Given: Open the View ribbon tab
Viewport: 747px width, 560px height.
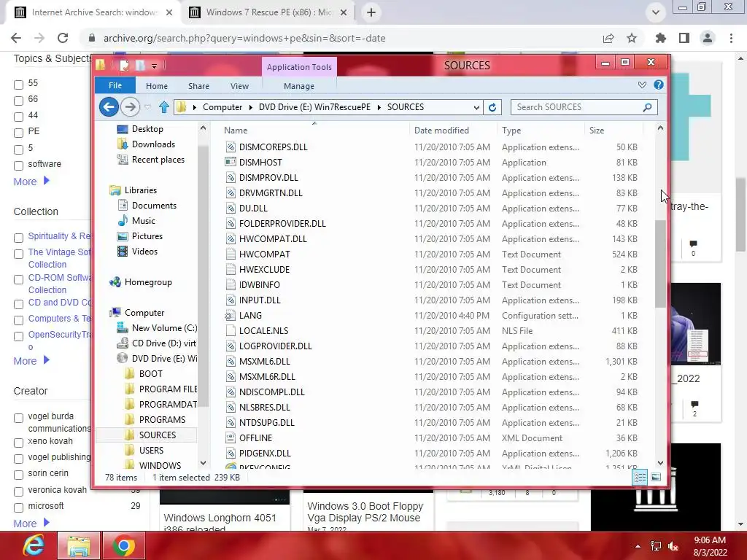Looking at the screenshot, I should point(239,86).
